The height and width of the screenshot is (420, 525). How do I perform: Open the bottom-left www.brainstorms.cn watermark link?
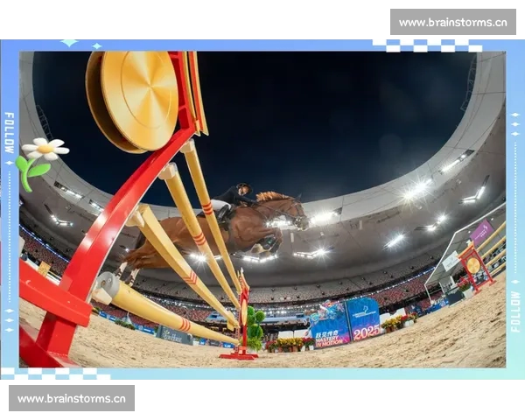pos(72,398)
